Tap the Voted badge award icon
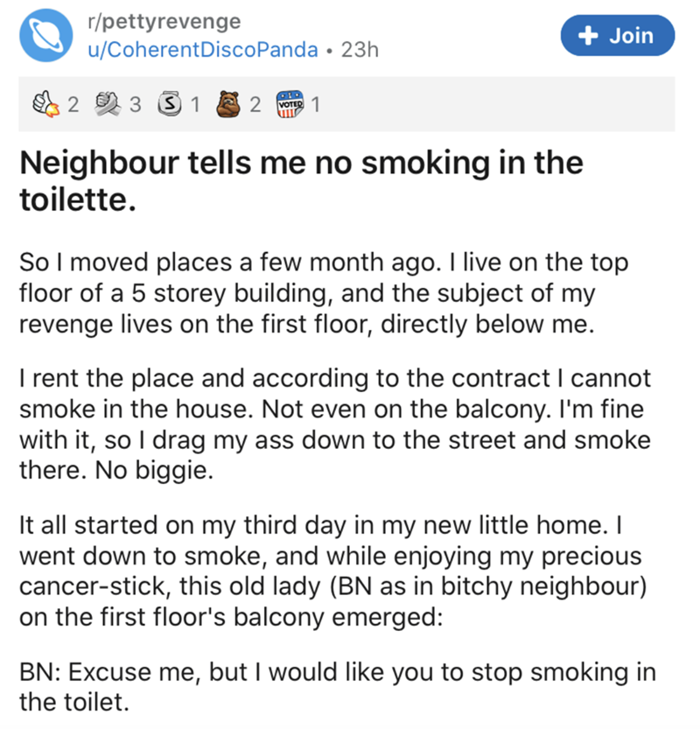 [x=291, y=105]
